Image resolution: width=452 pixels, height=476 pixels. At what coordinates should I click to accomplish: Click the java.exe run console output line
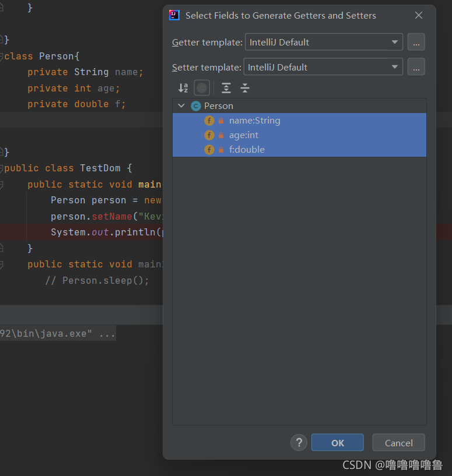click(x=58, y=334)
